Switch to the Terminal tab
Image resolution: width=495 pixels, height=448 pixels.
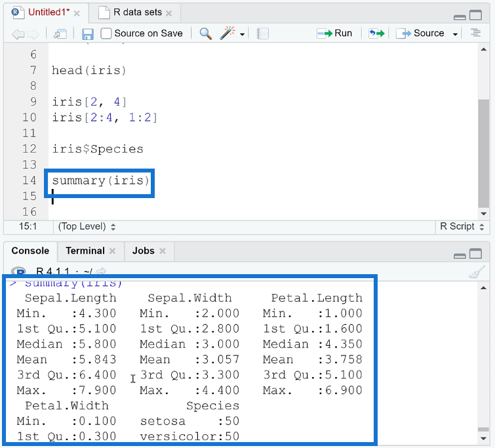tap(85, 251)
